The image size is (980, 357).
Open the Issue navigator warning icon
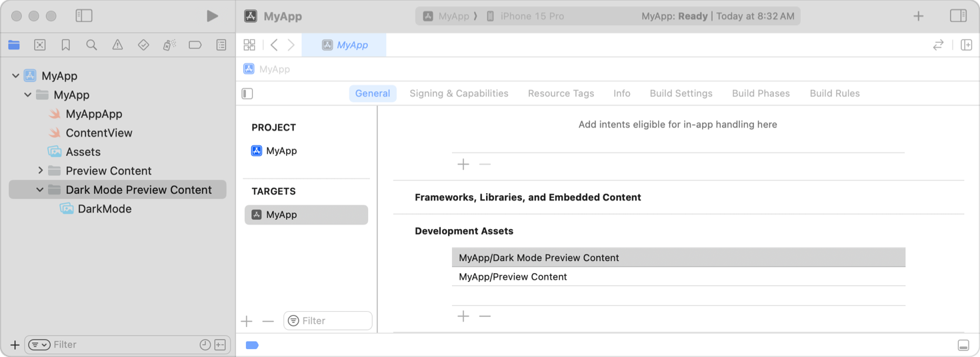117,45
